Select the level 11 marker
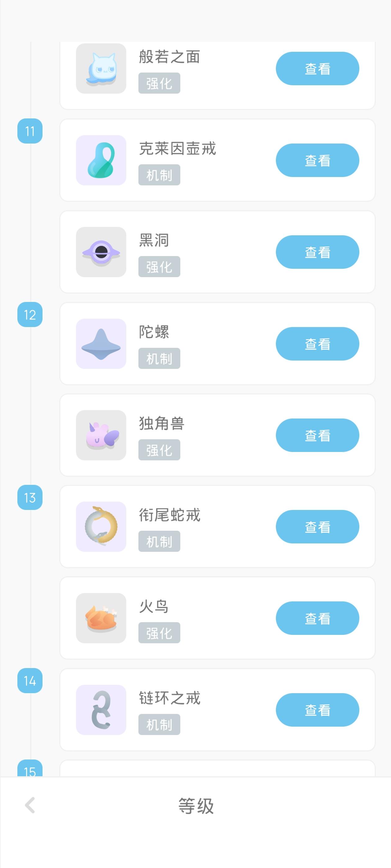 click(x=30, y=131)
